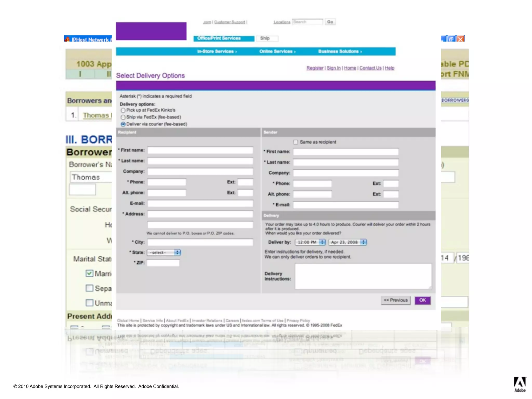Click the recipient Phone Ext field
532x399 pixels.
tap(245, 182)
